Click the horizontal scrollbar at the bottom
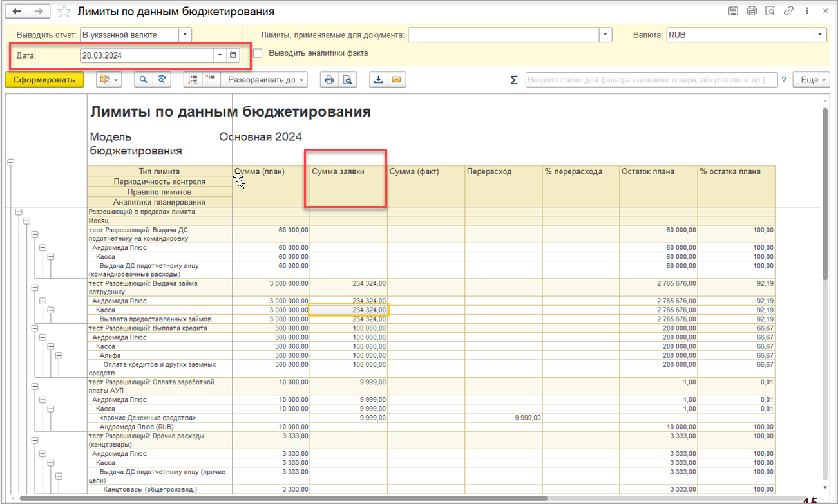 [283, 498]
